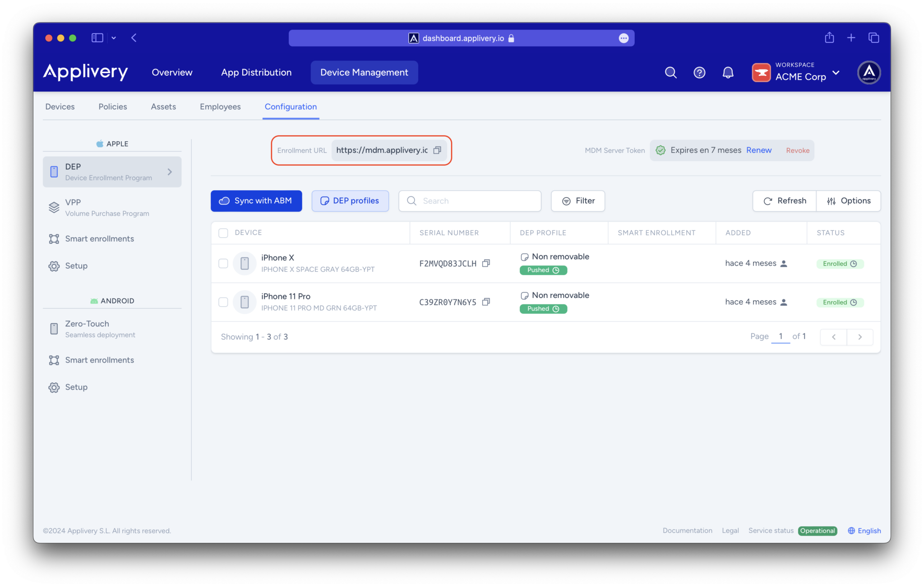Open the App Distribution menu
Image resolution: width=924 pixels, height=587 pixels.
(256, 73)
